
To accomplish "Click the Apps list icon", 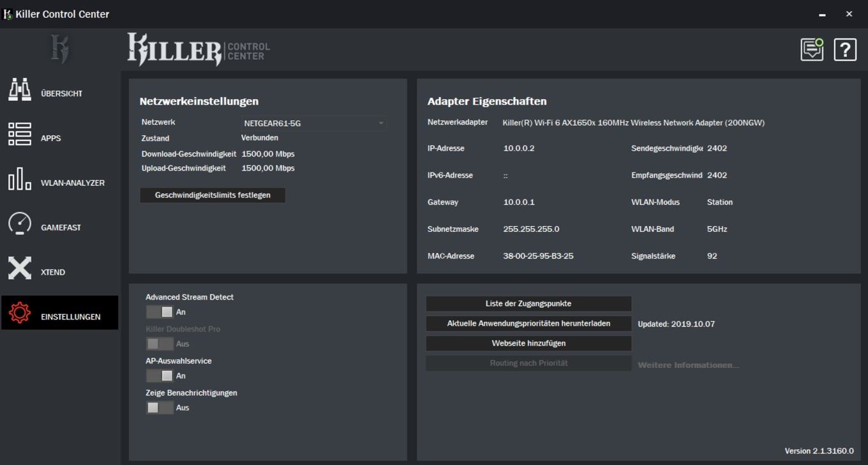I will (20, 134).
